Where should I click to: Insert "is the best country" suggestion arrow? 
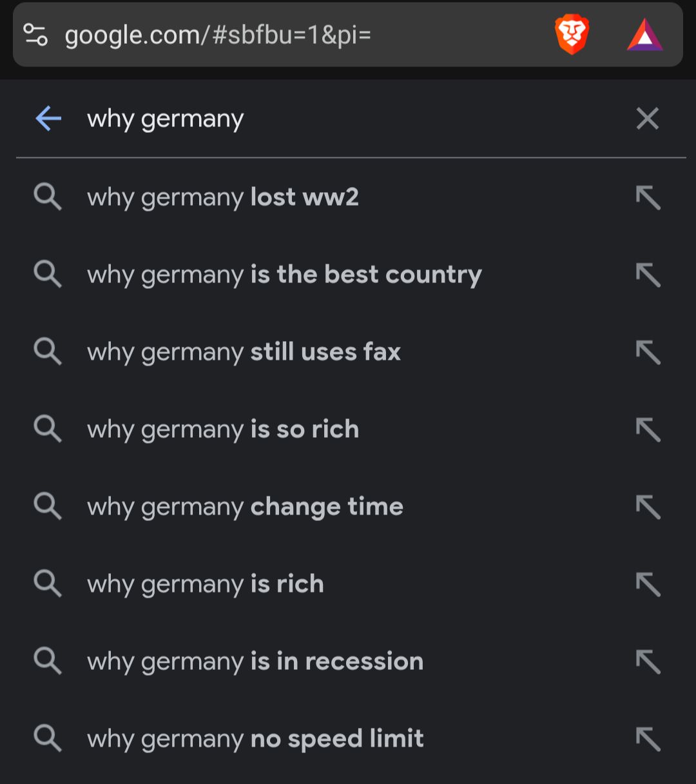648,275
